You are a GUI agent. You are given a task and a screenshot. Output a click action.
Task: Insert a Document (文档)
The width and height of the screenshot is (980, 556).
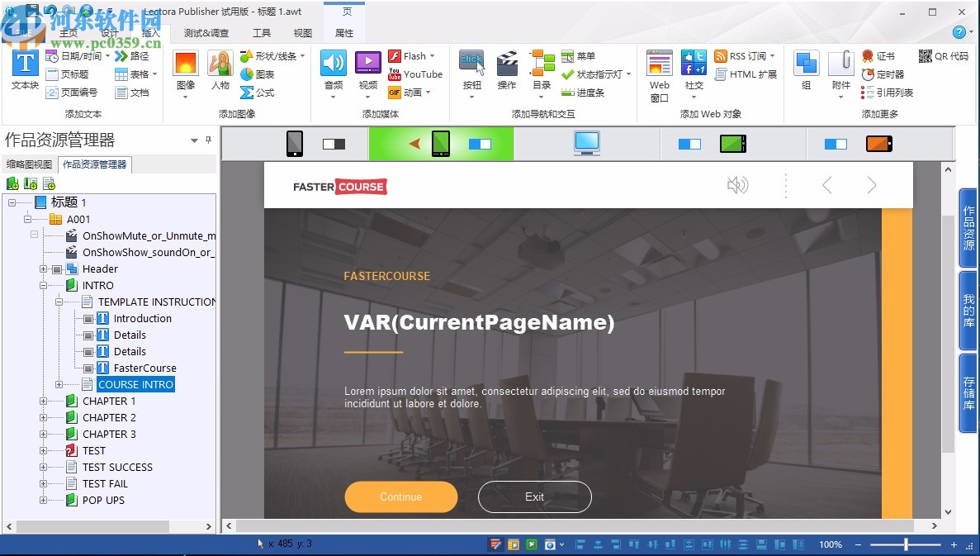(x=132, y=93)
